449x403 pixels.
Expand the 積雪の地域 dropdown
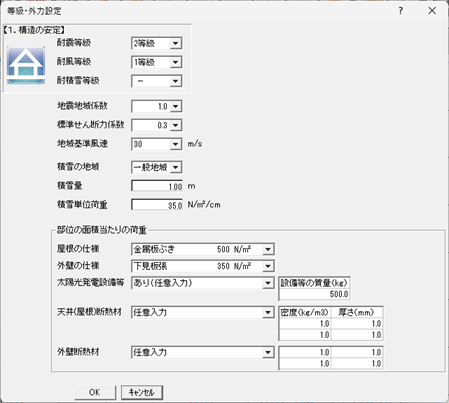click(175, 167)
